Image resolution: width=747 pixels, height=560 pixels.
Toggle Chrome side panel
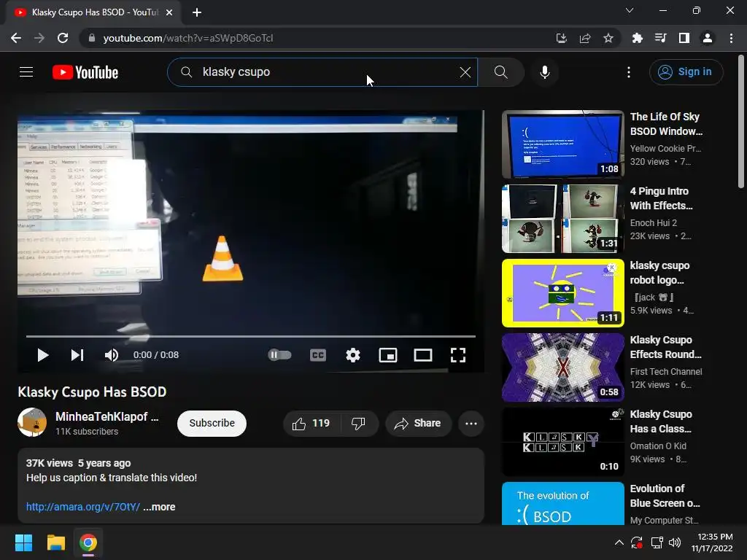(x=684, y=38)
